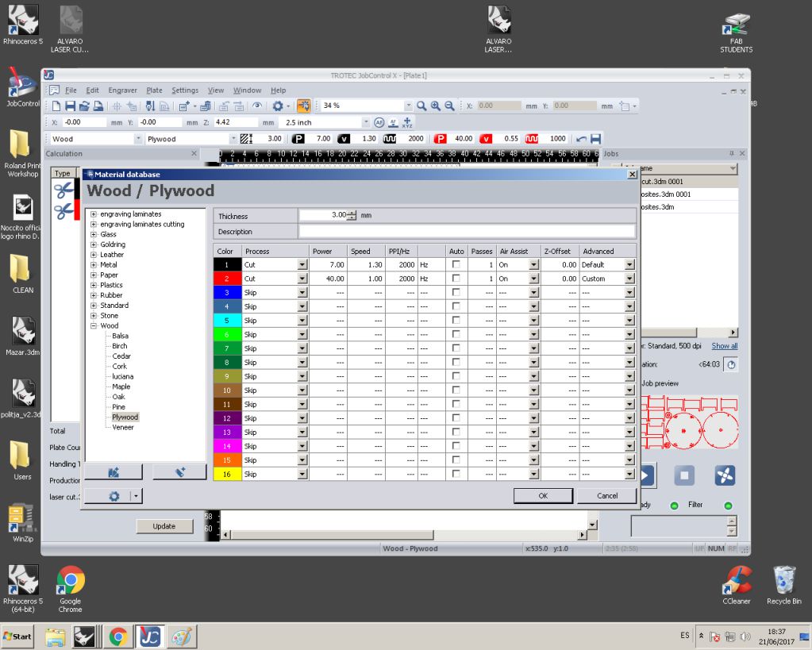Image resolution: width=812 pixels, height=650 pixels.
Task: Click the Save icon in main toolbar
Action: 70,106
